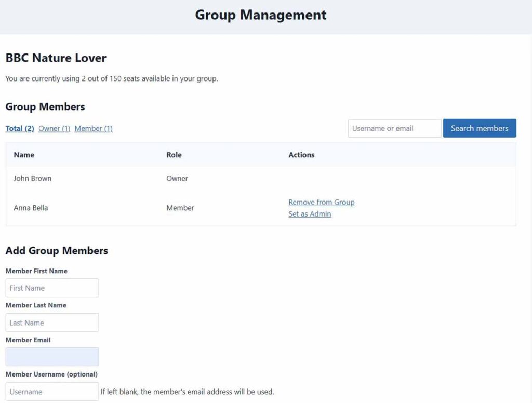Remove Anna Bella from the group

321,203
